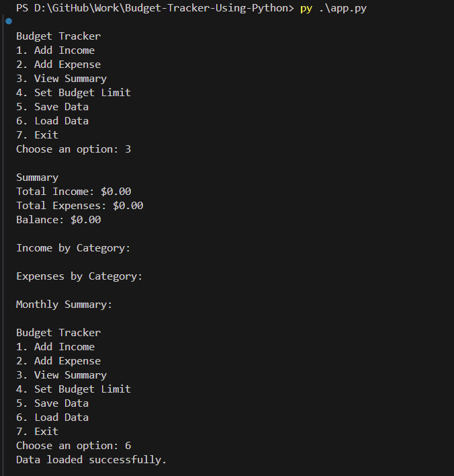Click 'Income by Category:' line

[x=73, y=248]
